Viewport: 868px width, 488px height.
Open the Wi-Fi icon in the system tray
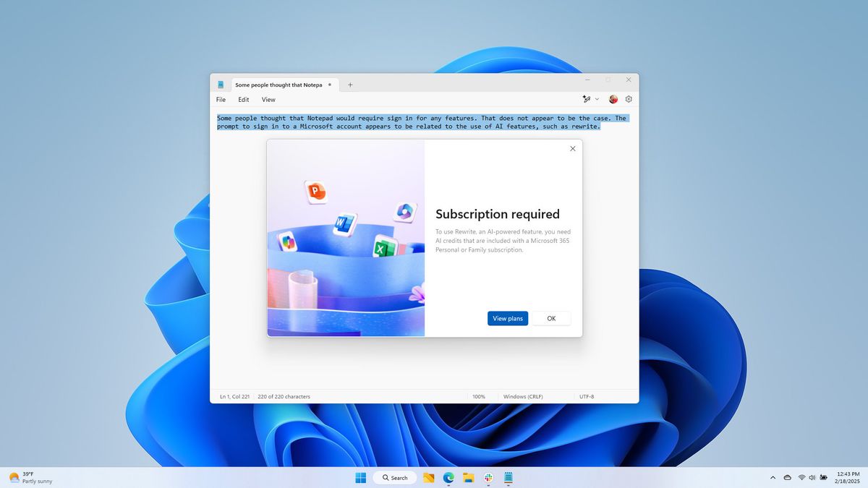(801, 478)
